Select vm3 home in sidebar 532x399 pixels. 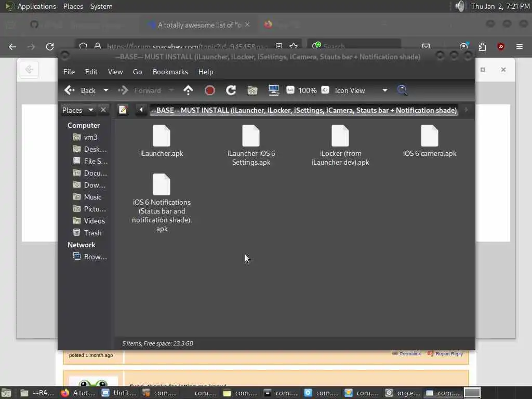click(86, 137)
